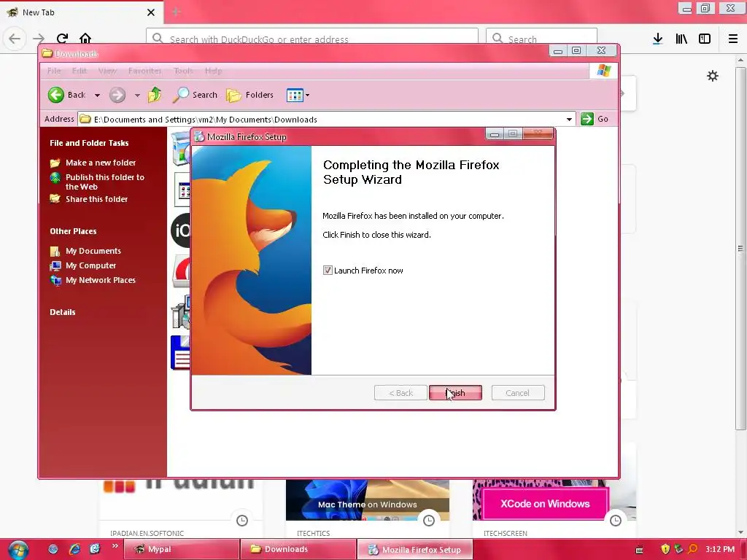Viewport: 747px width, 560px height.
Task: Collapse the File and Folder Tasks section
Action: [x=89, y=143]
